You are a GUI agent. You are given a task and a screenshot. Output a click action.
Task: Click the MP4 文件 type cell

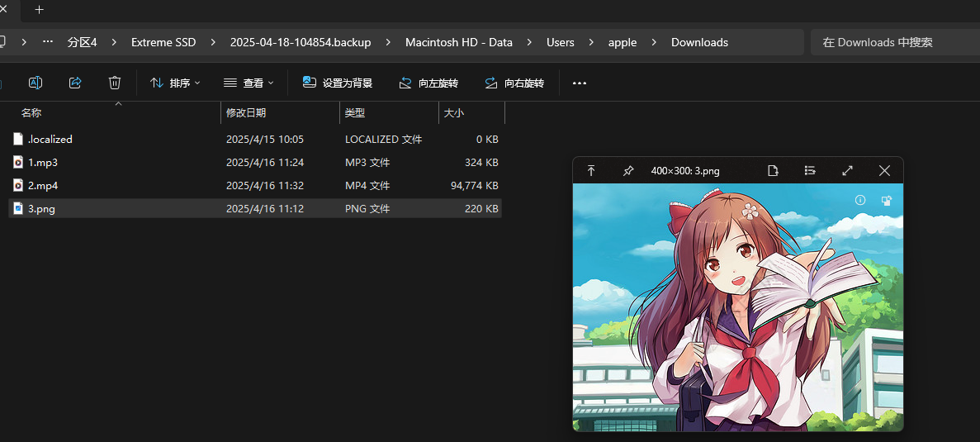coord(367,186)
